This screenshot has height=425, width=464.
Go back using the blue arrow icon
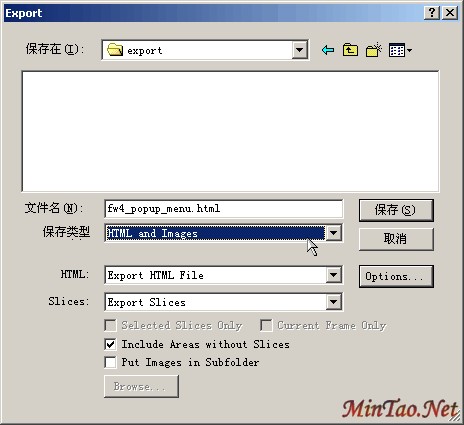click(x=328, y=50)
